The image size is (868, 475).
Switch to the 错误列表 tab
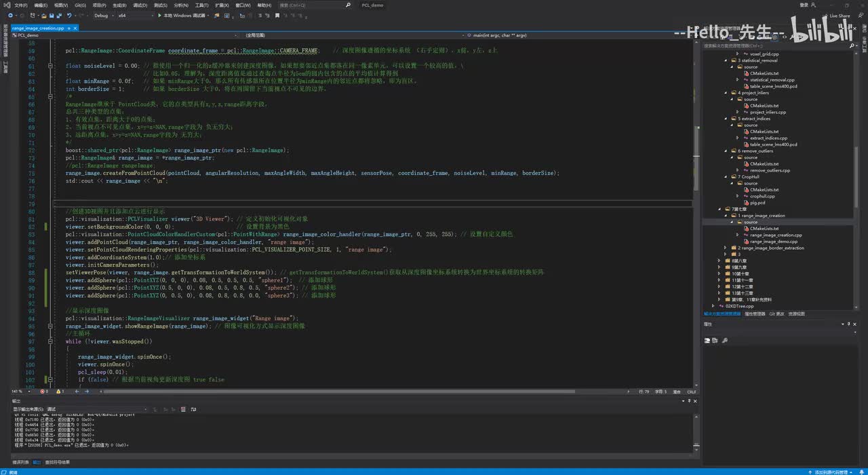[20, 462]
